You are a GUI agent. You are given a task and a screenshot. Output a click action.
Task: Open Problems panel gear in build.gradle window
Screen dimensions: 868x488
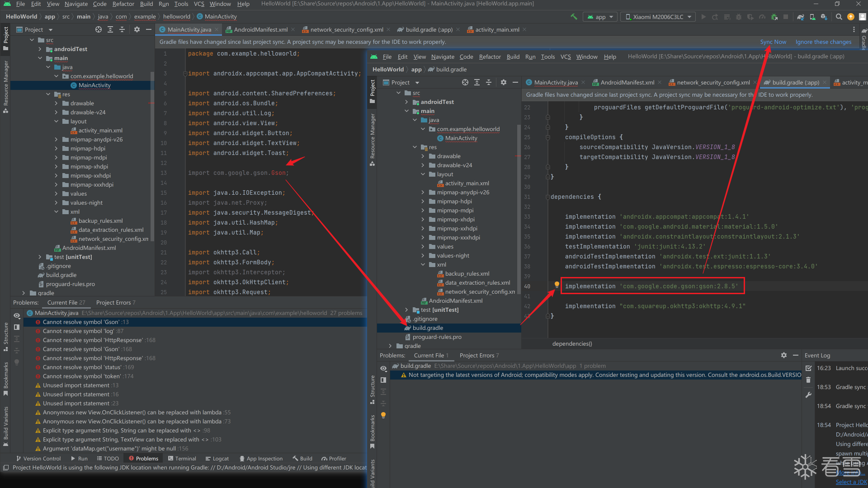(x=784, y=355)
